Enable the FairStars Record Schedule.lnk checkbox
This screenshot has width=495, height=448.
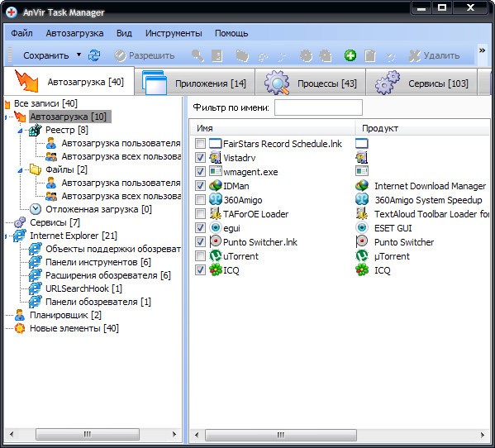(200, 143)
